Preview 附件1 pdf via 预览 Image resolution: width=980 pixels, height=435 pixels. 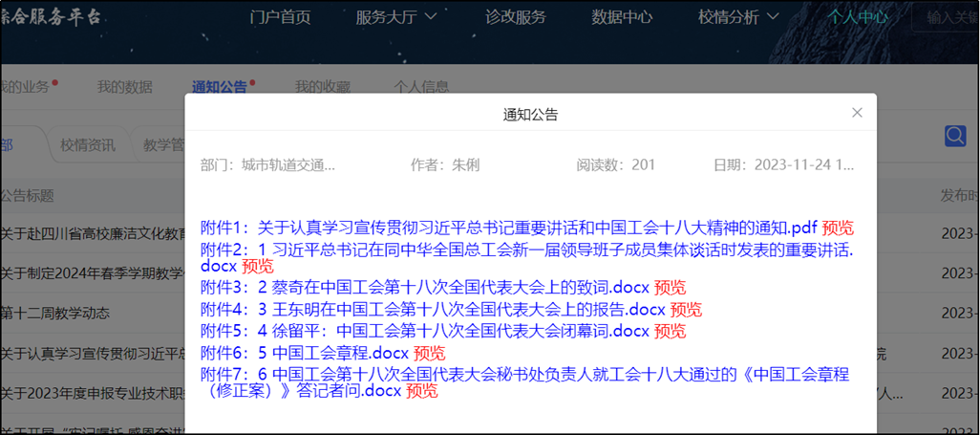click(838, 228)
